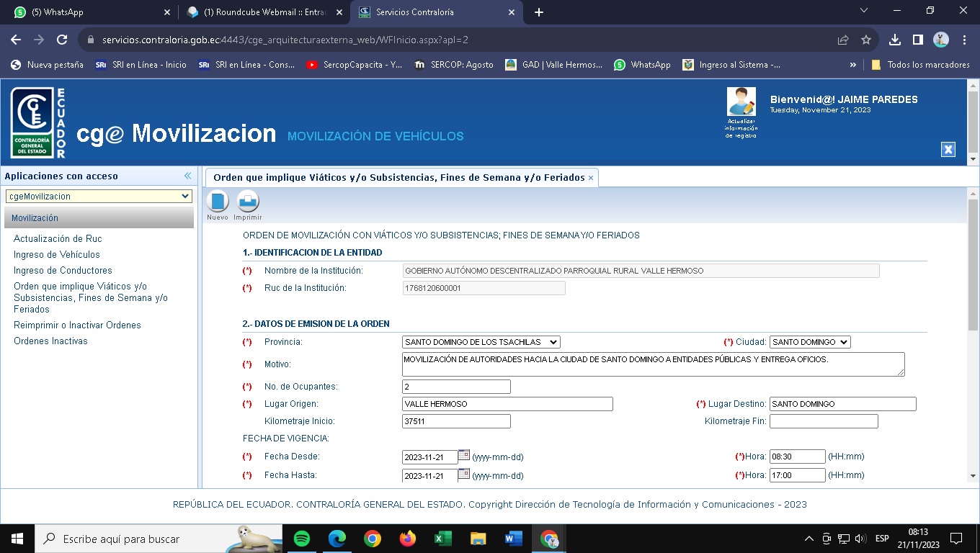The width and height of the screenshot is (980, 553).
Task: Open Ingreso de Vehículos link
Action: pos(57,254)
